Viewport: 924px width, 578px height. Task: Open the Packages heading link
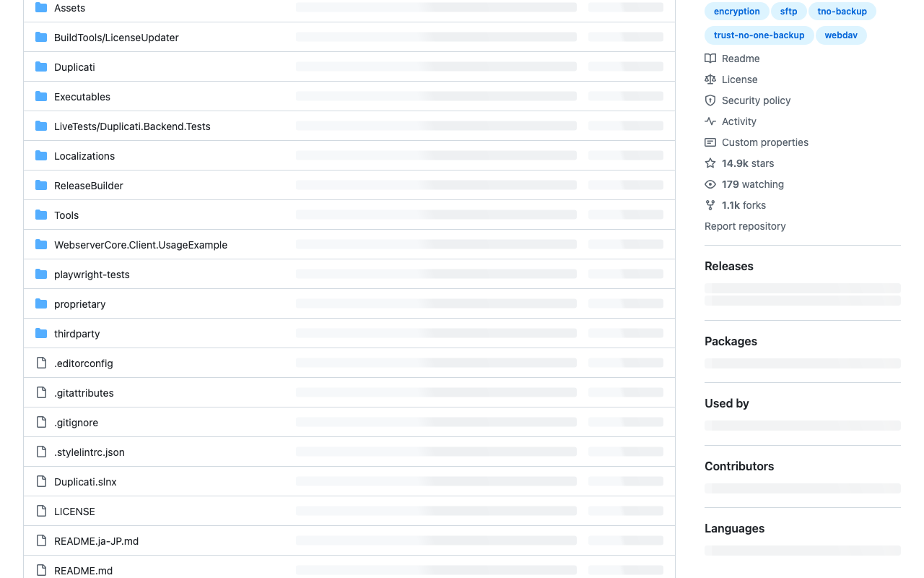coord(731,341)
